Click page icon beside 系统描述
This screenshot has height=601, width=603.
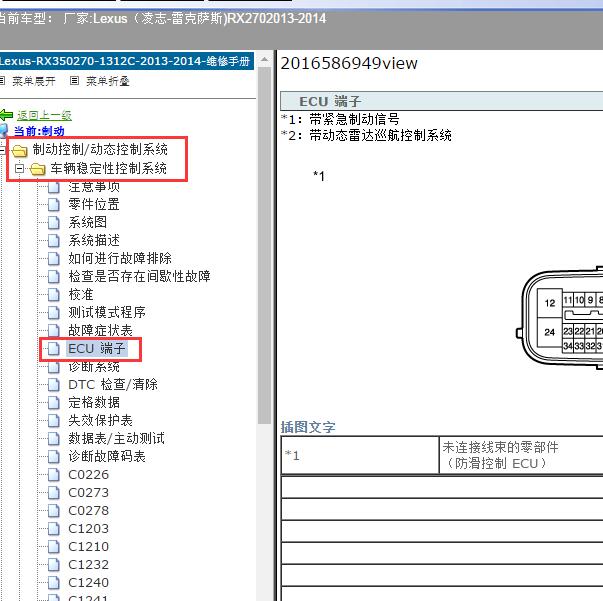(x=54, y=241)
